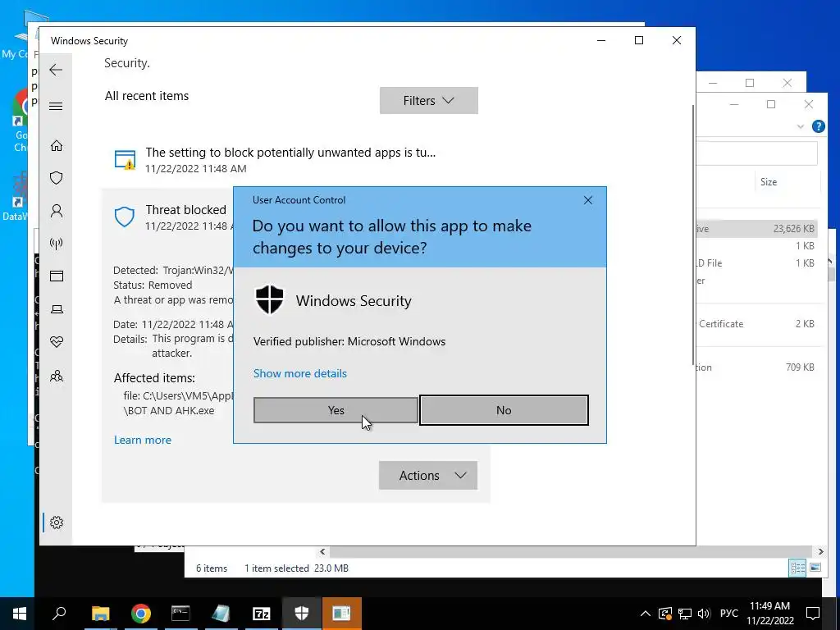840x630 pixels.
Task: Maximize the Windows Security window
Action: (x=638, y=40)
